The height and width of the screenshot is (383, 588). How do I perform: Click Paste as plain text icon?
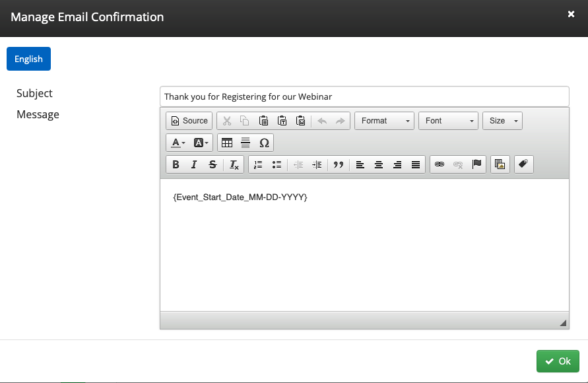coord(282,121)
